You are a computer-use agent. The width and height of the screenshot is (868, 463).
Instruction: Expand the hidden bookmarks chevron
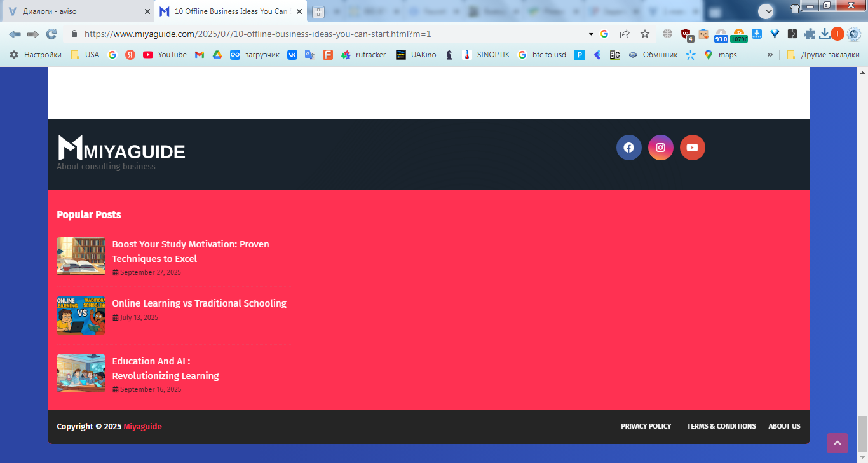[770, 55]
